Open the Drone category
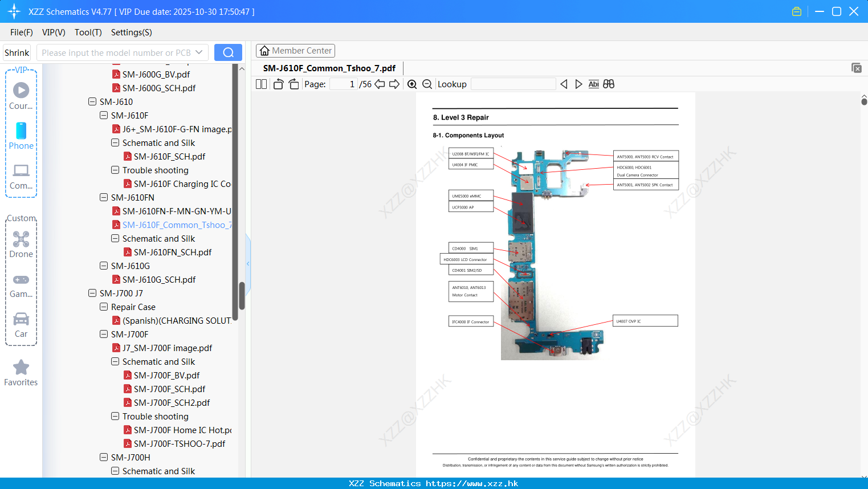 [21, 244]
